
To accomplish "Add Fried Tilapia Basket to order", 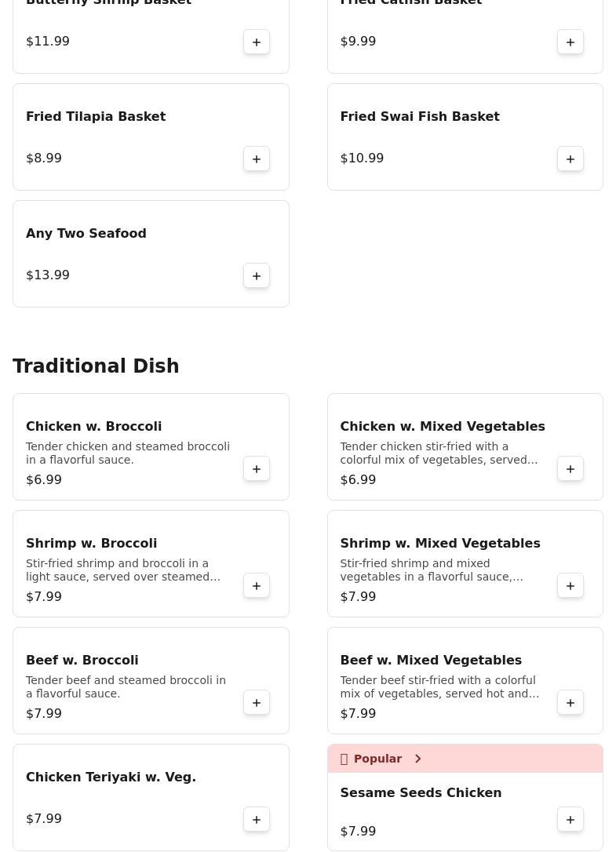I will tap(256, 158).
